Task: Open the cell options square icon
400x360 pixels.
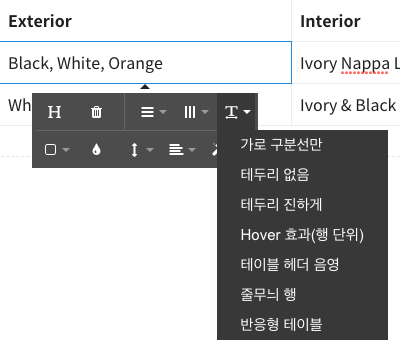Action: 56,150
